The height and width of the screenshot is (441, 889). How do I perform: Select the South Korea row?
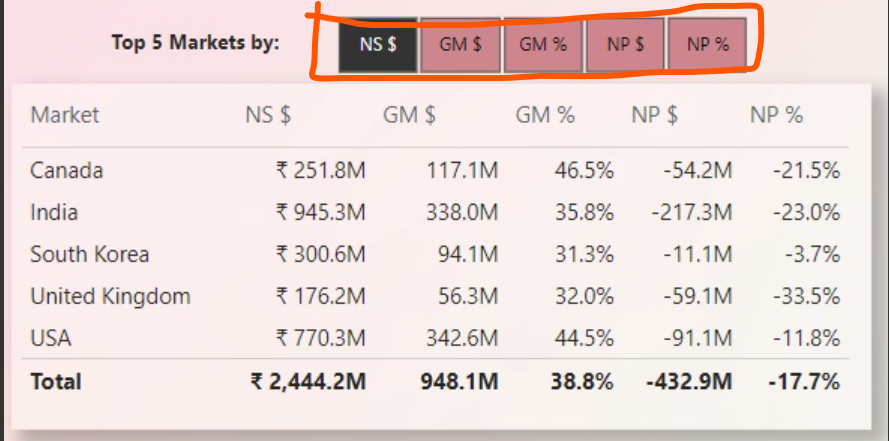[x=435, y=255]
